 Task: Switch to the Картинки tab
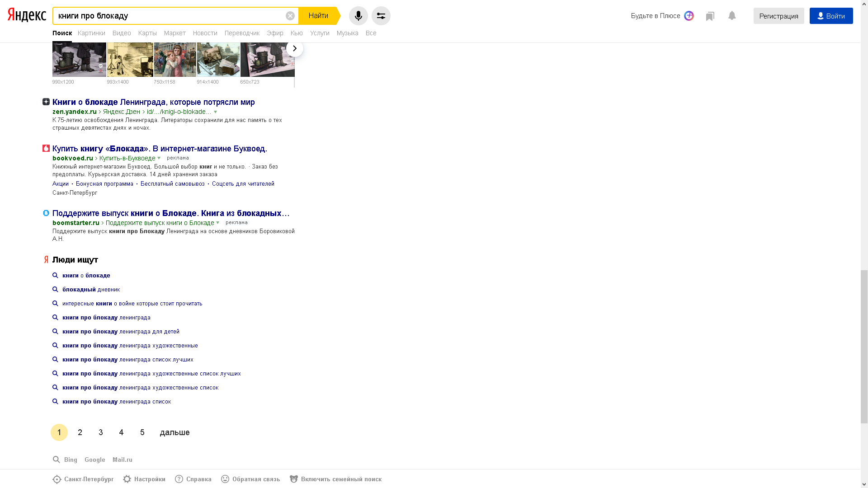[91, 33]
